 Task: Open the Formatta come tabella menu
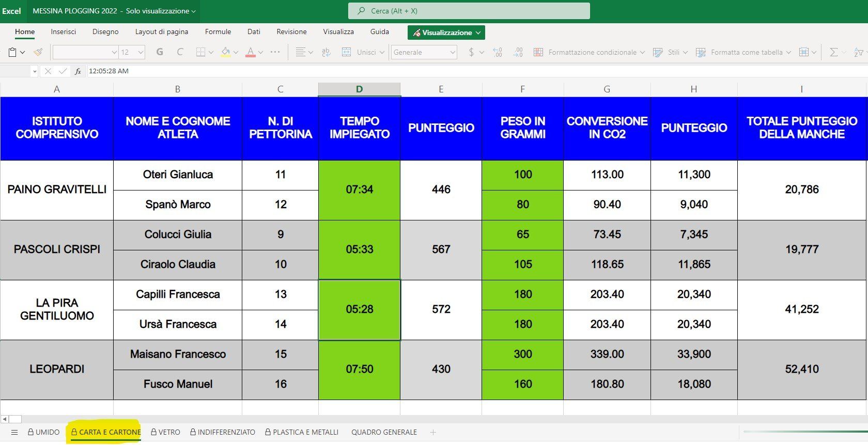coord(743,52)
